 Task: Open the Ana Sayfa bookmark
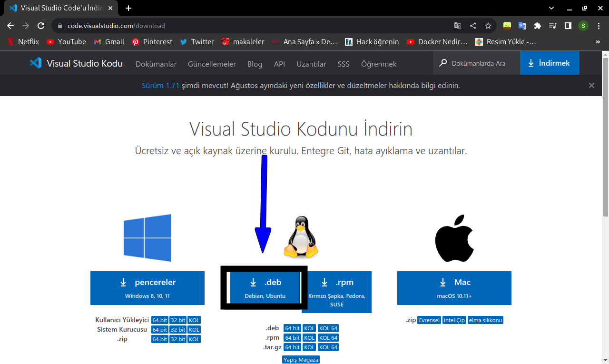click(x=304, y=42)
